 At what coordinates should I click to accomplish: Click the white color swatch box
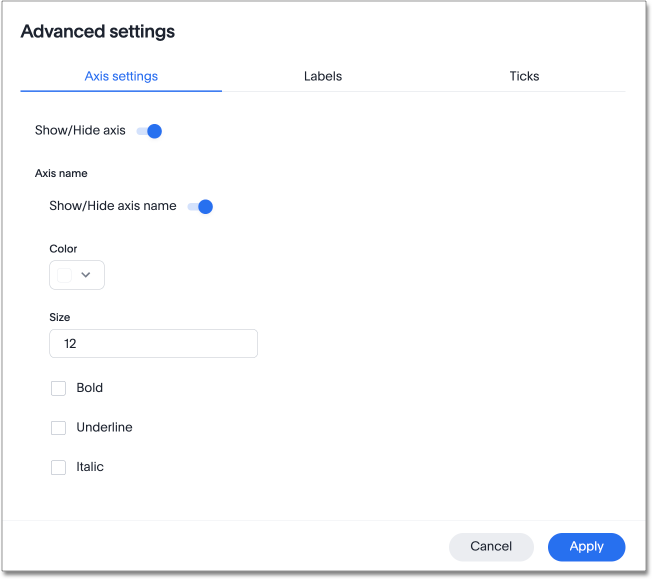coord(66,275)
